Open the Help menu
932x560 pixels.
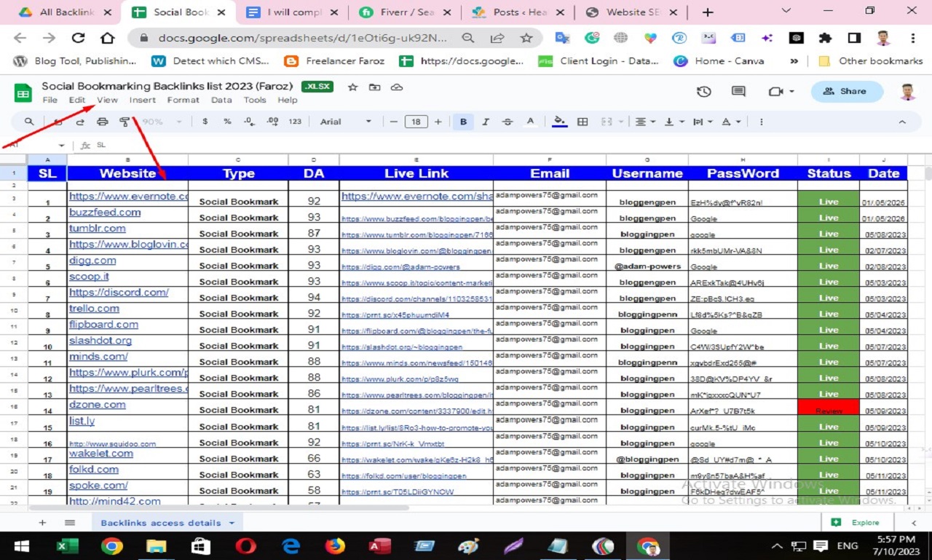[288, 100]
